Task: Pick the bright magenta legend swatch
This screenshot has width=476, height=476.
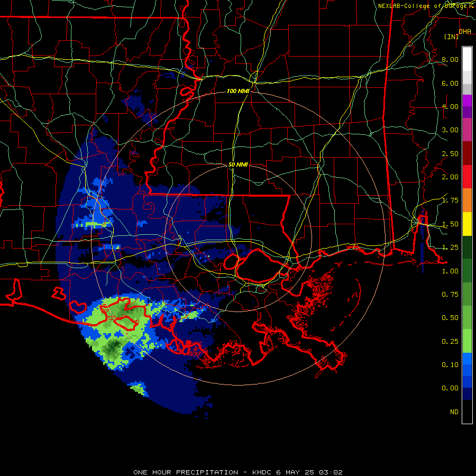Action: [x=467, y=100]
